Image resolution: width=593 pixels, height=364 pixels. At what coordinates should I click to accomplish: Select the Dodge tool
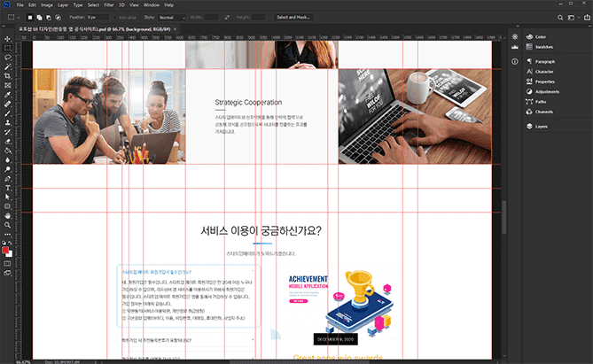coord(7,169)
